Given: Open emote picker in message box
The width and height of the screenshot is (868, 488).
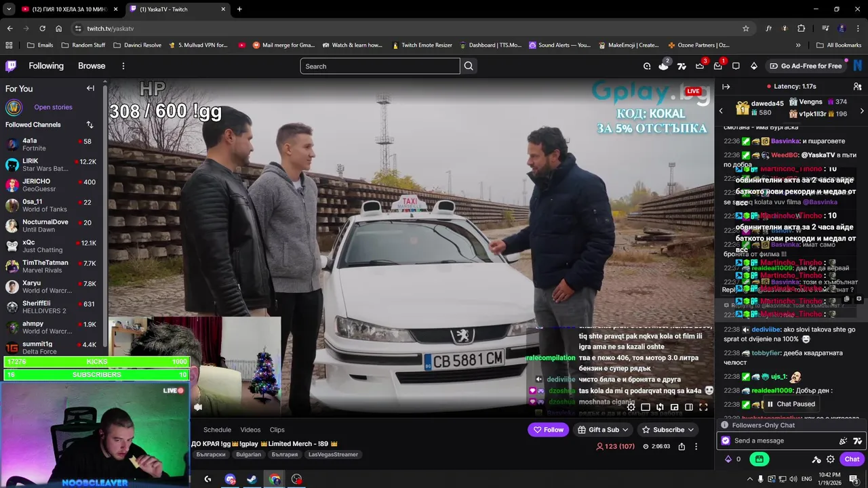Looking at the screenshot, I should (x=858, y=441).
